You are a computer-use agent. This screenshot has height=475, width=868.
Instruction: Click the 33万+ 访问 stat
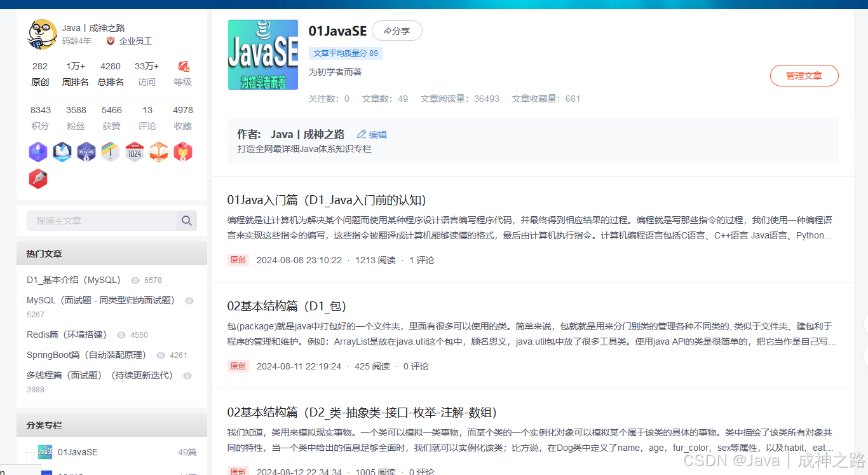(x=147, y=74)
